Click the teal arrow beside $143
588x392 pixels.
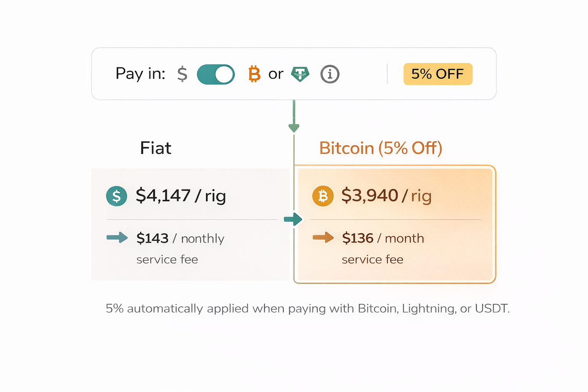click(117, 237)
